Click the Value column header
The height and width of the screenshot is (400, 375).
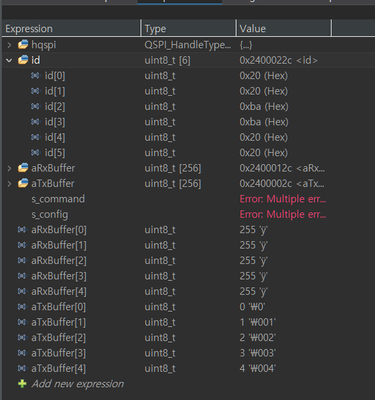coord(284,28)
